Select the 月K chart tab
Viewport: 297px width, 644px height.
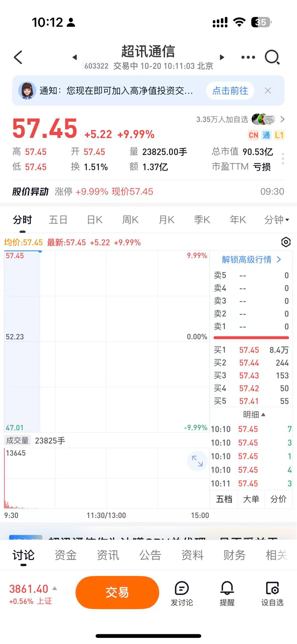coord(166,220)
